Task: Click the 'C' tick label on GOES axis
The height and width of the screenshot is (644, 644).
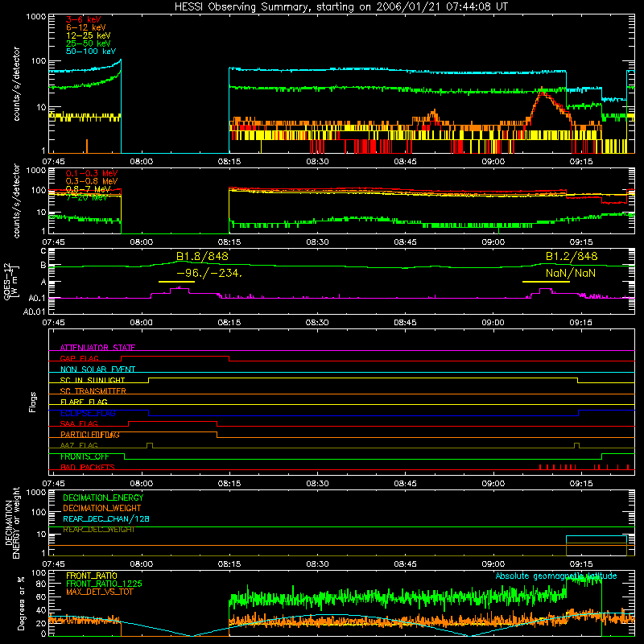Action: [x=43, y=251]
